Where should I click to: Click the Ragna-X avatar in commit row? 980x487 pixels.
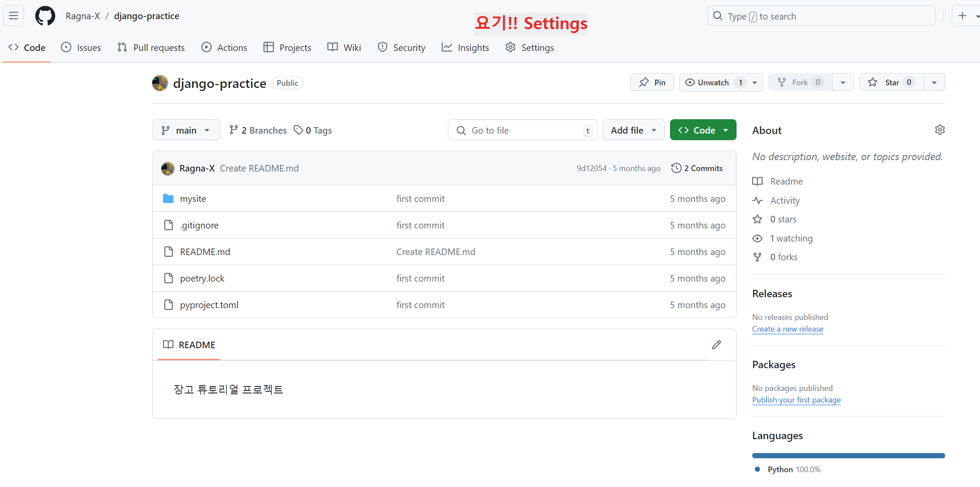pyautogui.click(x=168, y=168)
